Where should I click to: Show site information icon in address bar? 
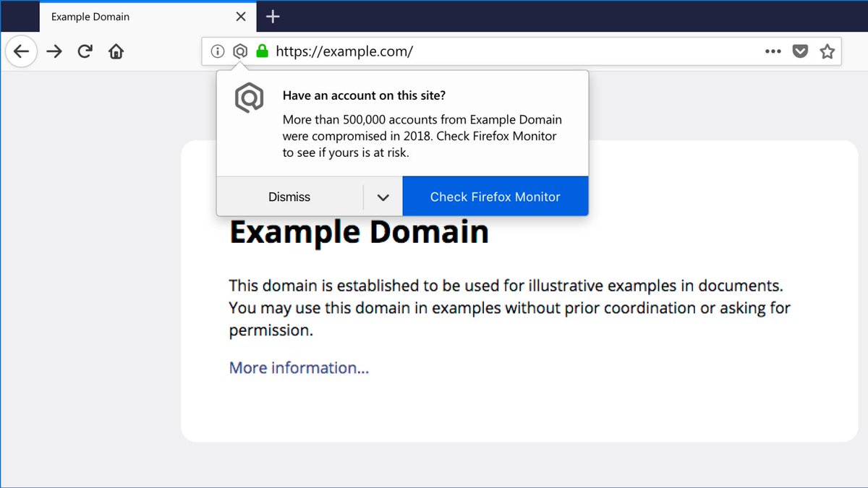coord(217,51)
